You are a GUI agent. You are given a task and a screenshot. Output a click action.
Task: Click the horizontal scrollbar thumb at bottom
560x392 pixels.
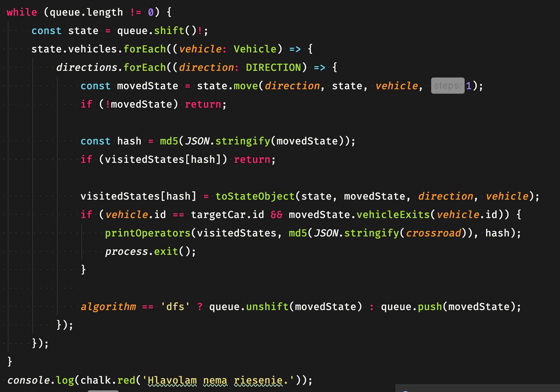pos(103,391)
